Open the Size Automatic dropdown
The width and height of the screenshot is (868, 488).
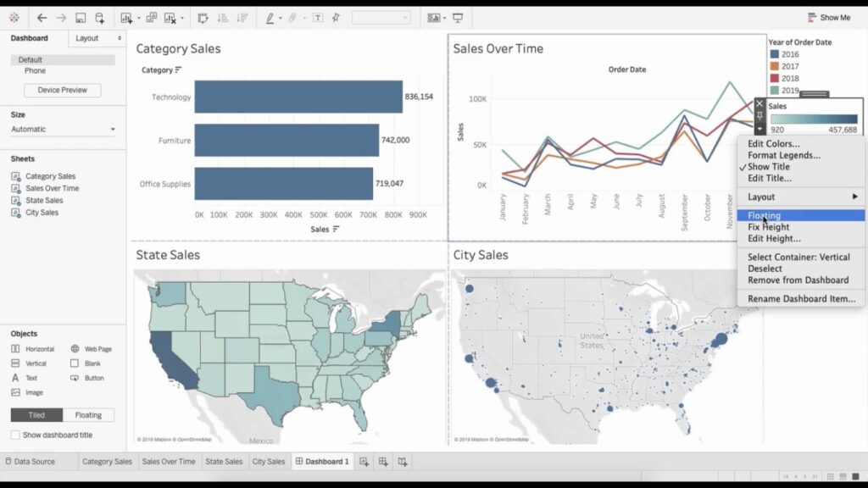coord(64,129)
